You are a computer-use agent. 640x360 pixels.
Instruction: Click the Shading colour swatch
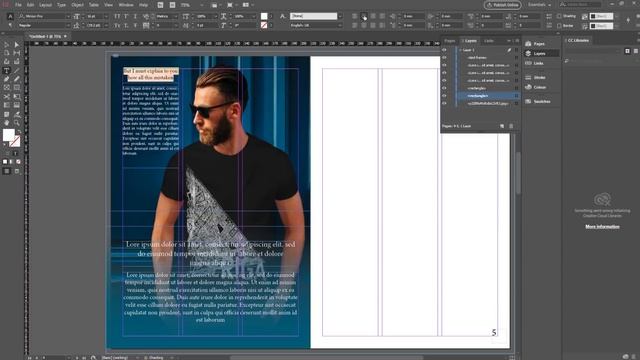[602, 16]
